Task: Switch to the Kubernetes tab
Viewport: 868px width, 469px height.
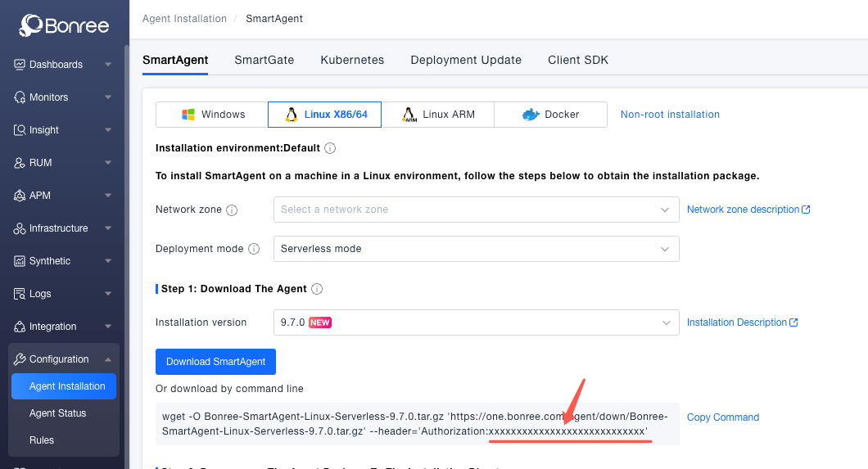Action: coord(352,60)
